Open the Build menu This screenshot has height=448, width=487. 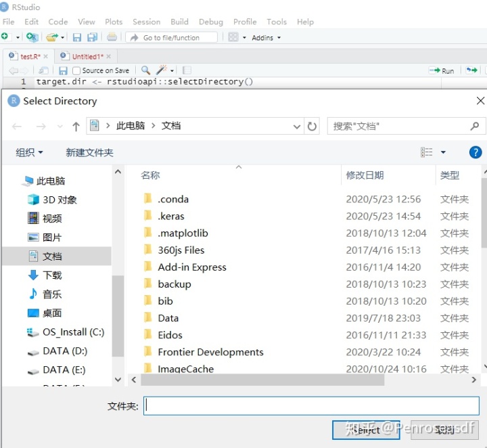[179, 22]
